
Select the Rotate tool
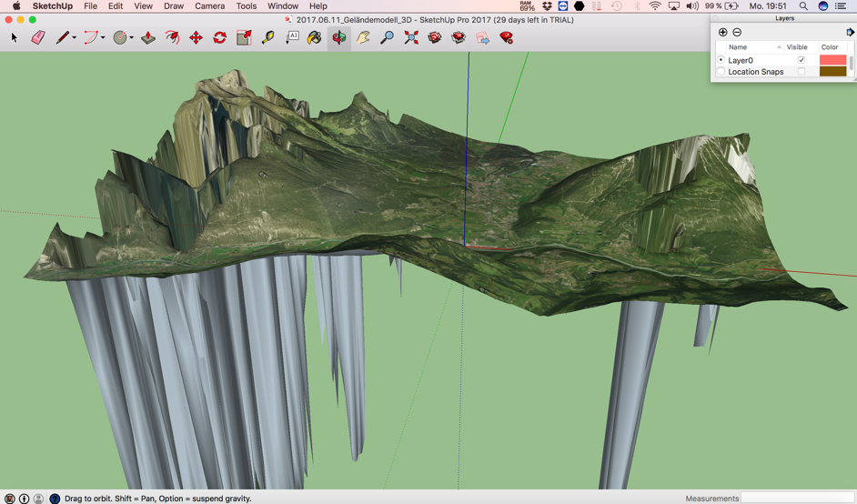click(x=219, y=38)
